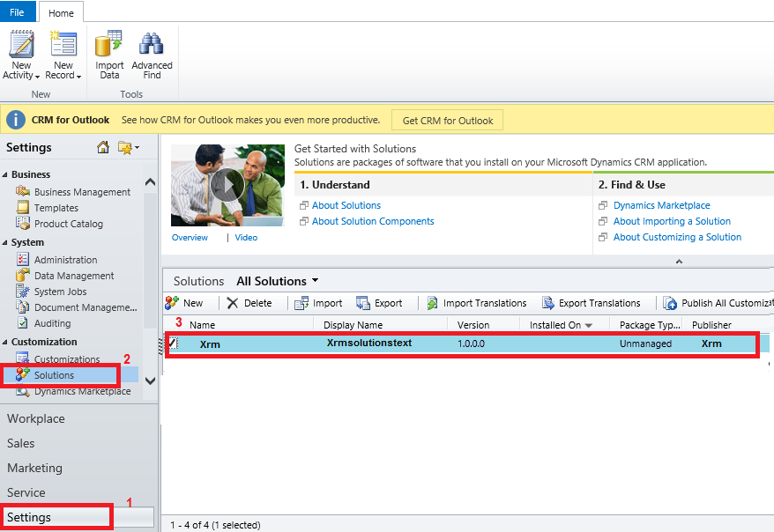The image size is (774, 532).
Task: Sort by the Display Name column header
Action: (353, 325)
